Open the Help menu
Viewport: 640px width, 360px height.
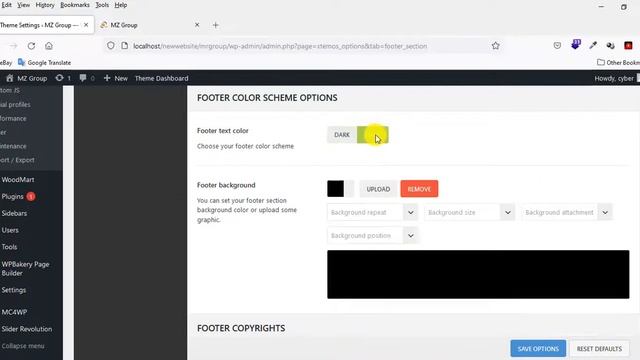pyautogui.click(x=120, y=5)
